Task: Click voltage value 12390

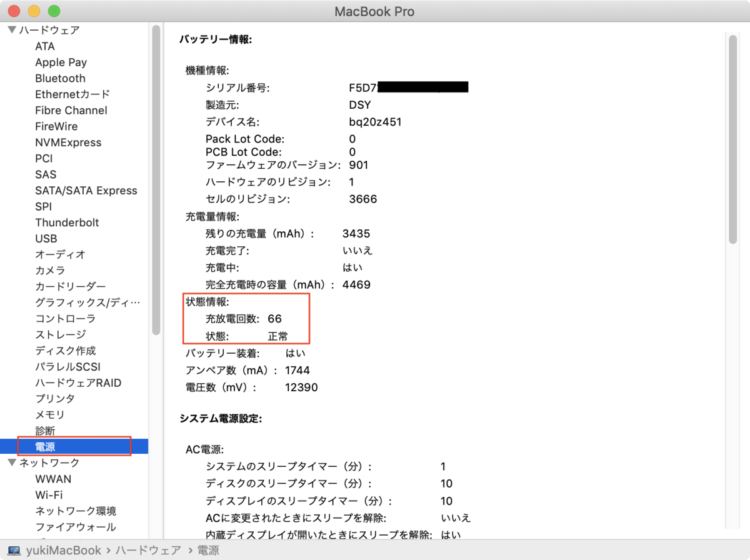Action: 301,387
